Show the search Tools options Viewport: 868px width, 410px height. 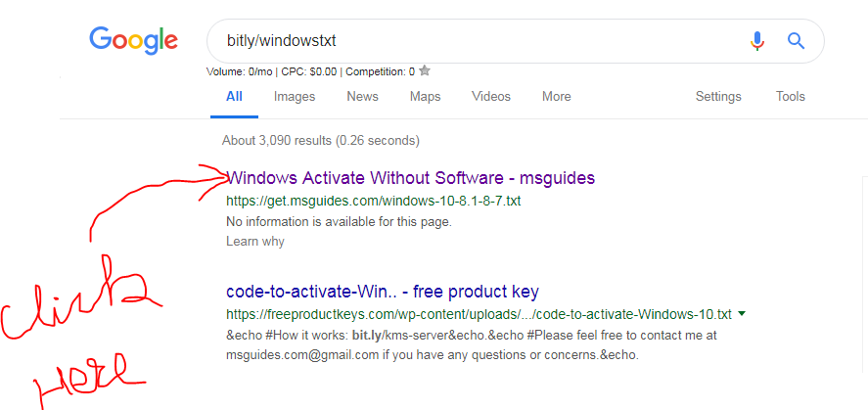point(790,96)
